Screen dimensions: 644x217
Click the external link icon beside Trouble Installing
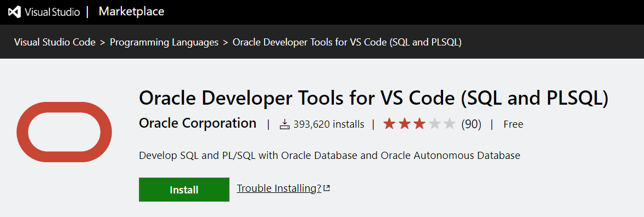point(327,189)
